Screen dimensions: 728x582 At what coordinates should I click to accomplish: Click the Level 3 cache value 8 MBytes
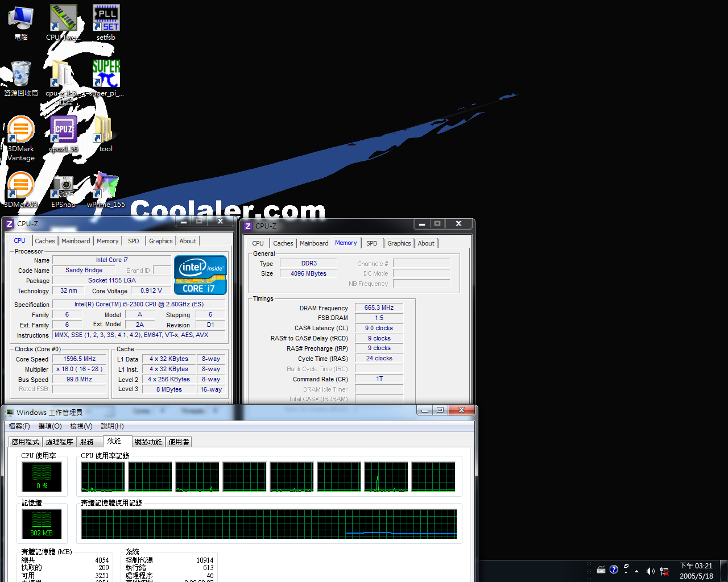(x=169, y=390)
